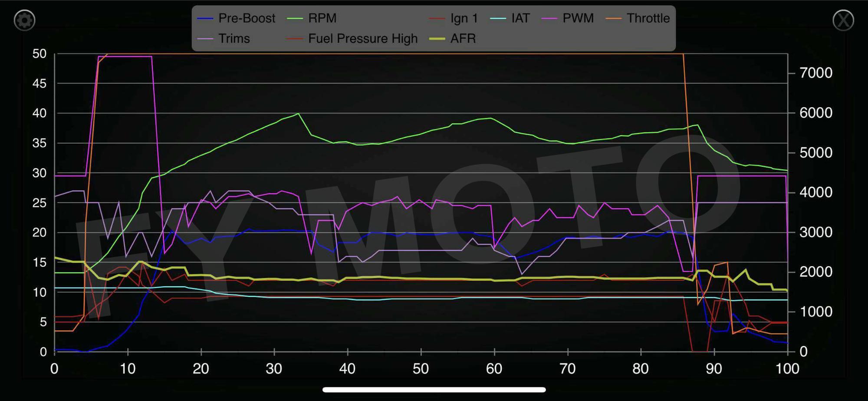Tap the 100 tick on the x-axis
The image size is (868, 401).
[787, 369]
